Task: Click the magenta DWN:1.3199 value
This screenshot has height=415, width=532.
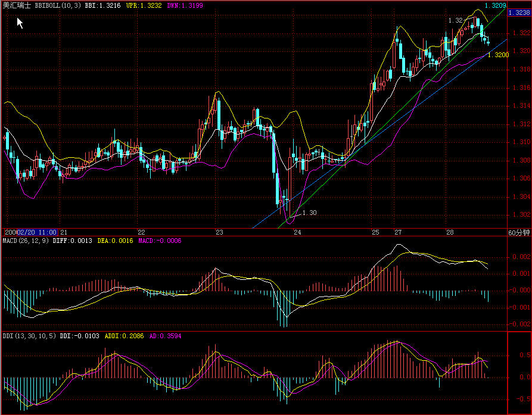Action: click(185, 5)
